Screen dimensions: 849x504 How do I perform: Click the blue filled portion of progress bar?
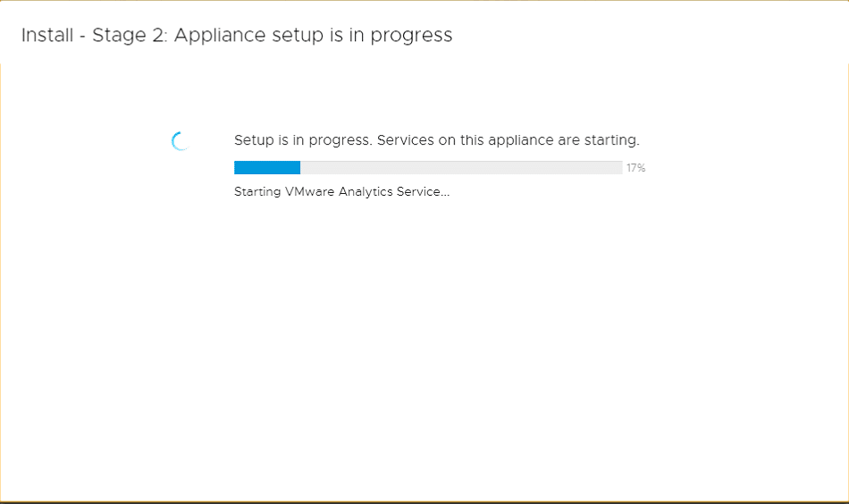[x=267, y=168]
